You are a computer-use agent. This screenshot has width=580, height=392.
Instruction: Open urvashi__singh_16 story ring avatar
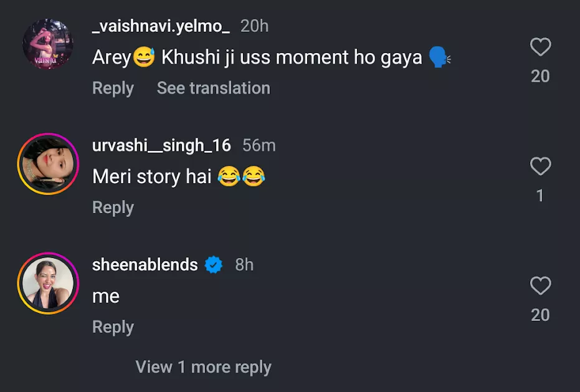tap(48, 164)
